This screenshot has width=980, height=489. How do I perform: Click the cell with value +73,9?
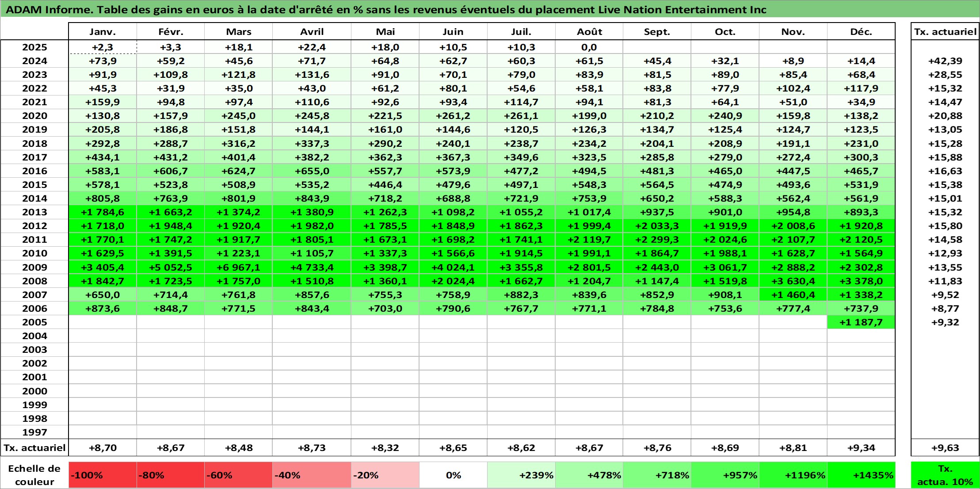103,61
